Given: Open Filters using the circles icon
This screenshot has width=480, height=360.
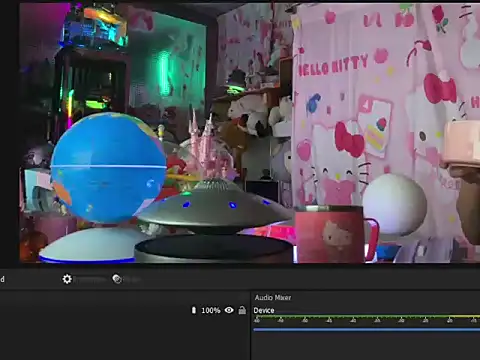Looking at the screenshot, I should [117, 279].
